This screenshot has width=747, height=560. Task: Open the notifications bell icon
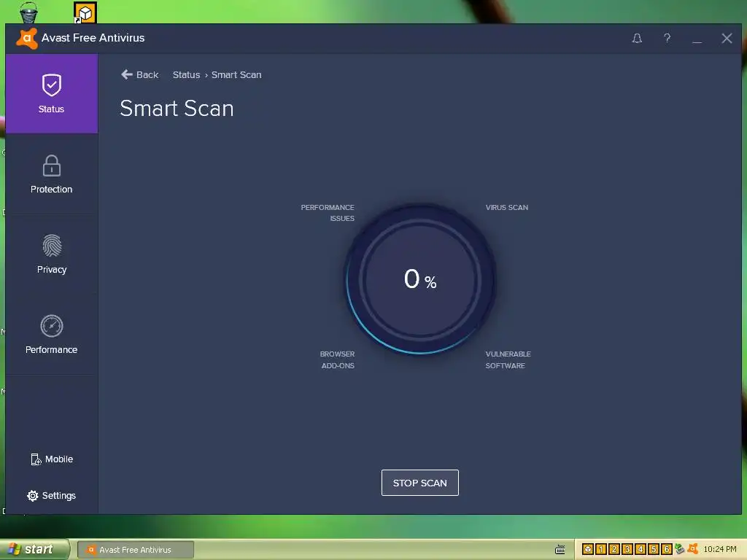tap(637, 38)
